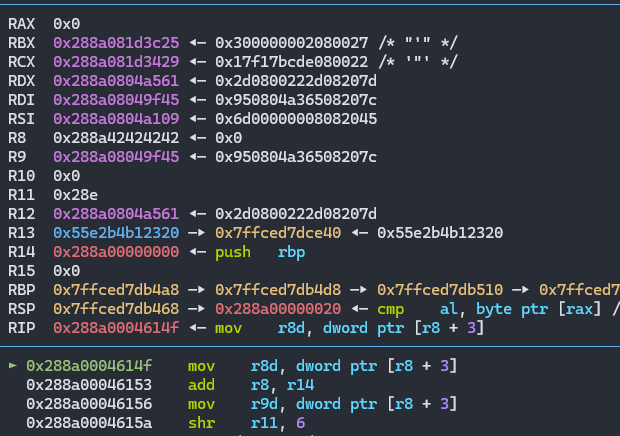Viewport: 620px width, 436px height.
Task: Click RIP address 0x288a0004614f
Action: 116,328
